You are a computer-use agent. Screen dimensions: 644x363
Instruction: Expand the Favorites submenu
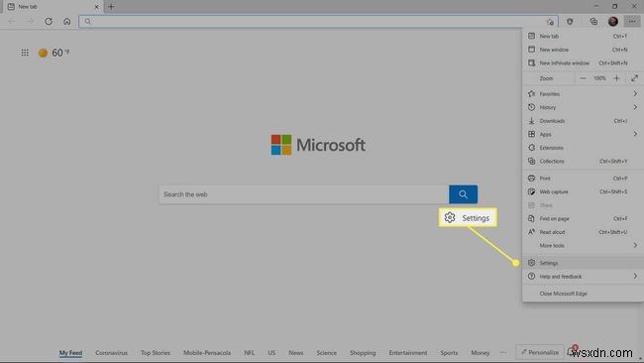583,94
